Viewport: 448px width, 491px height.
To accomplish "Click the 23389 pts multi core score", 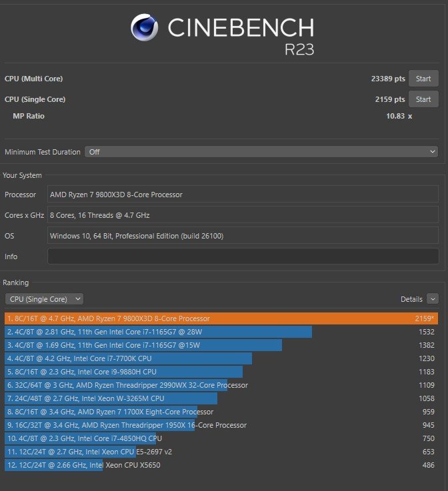I will tap(388, 79).
